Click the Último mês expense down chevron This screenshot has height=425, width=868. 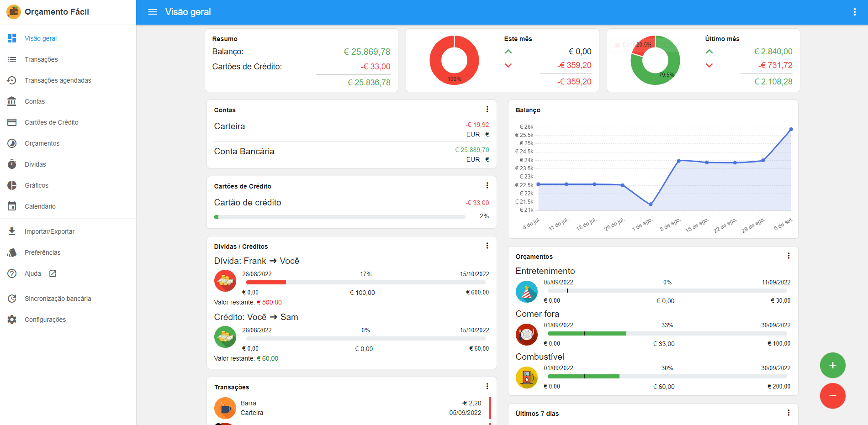[x=709, y=65]
